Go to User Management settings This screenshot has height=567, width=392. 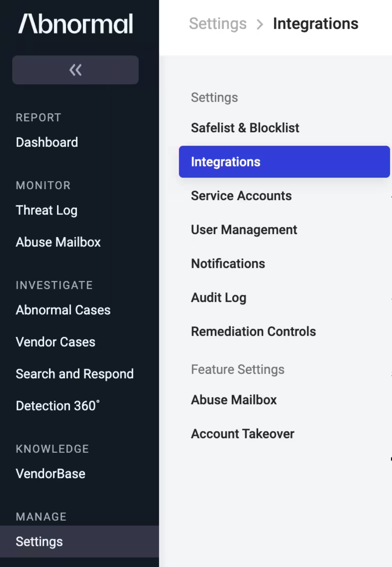(244, 230)
